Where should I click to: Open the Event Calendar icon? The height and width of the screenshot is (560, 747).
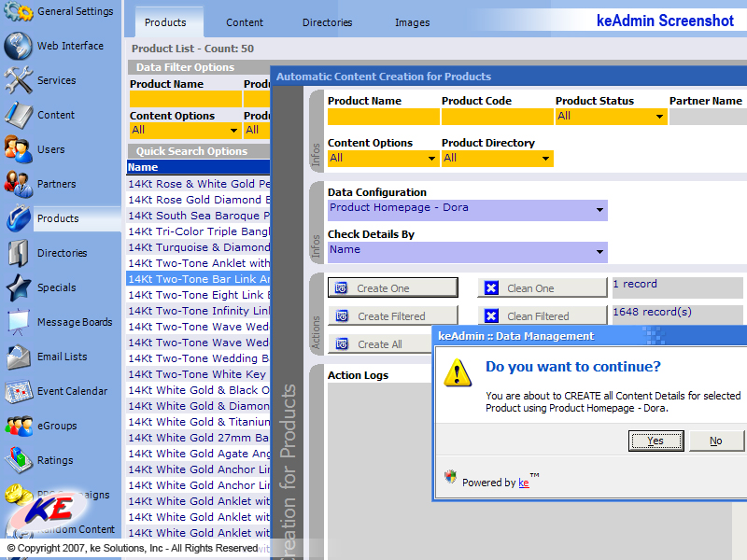click(x=18, y=391)
